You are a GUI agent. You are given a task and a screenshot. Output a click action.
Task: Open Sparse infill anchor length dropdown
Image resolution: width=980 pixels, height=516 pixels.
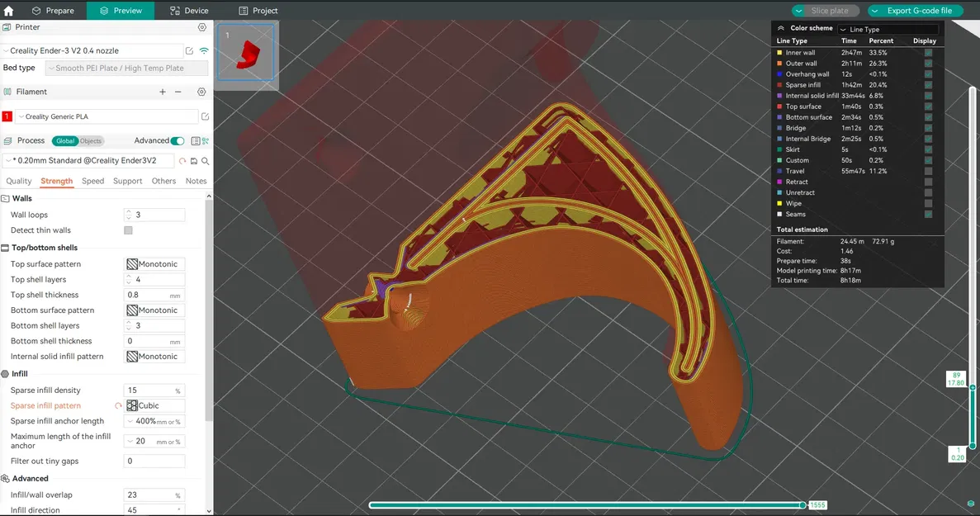(154, 422)
